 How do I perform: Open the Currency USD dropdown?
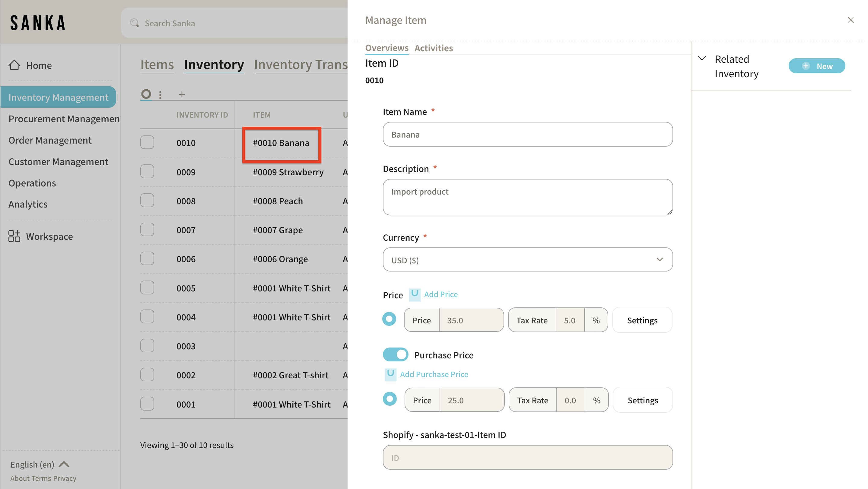click(527, 259)
